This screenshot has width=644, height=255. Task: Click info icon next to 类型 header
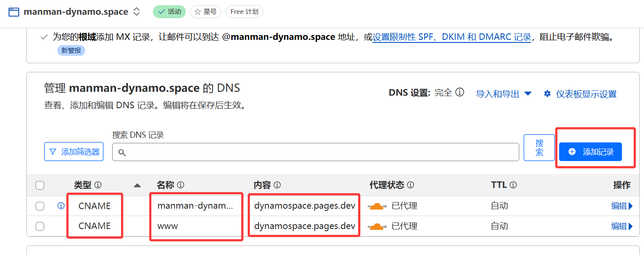[98, 185]
